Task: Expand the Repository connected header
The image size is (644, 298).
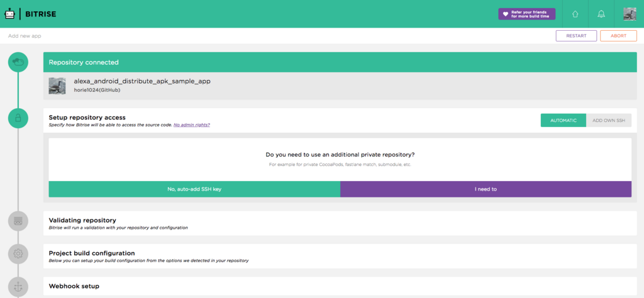Action: pos(340,62)
